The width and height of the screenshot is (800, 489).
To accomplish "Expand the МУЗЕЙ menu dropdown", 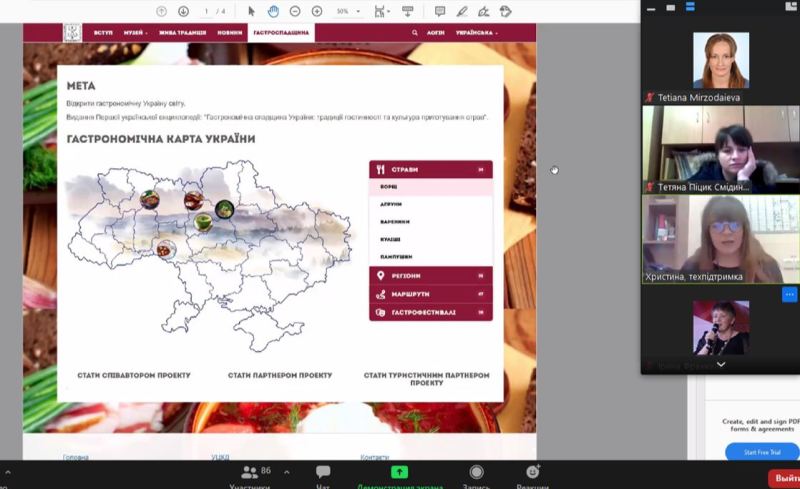I will (135, 33).
